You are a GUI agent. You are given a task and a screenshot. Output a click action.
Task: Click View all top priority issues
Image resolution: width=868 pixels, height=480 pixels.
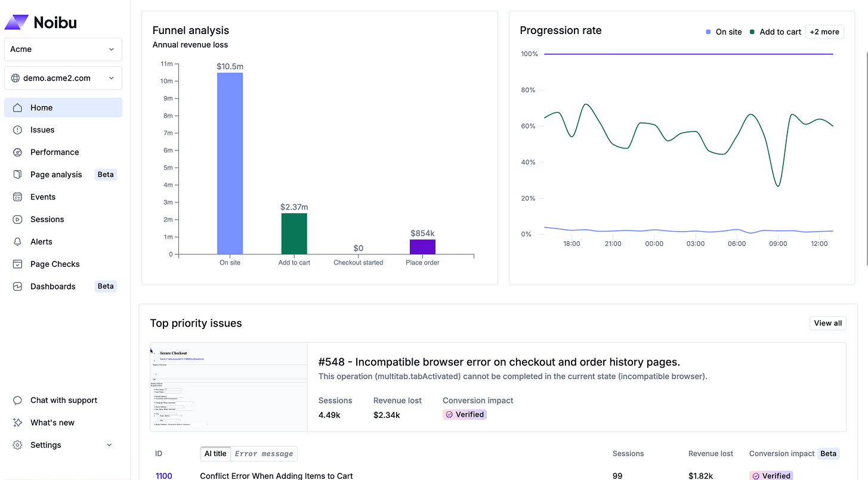click(x=827, y=324)
